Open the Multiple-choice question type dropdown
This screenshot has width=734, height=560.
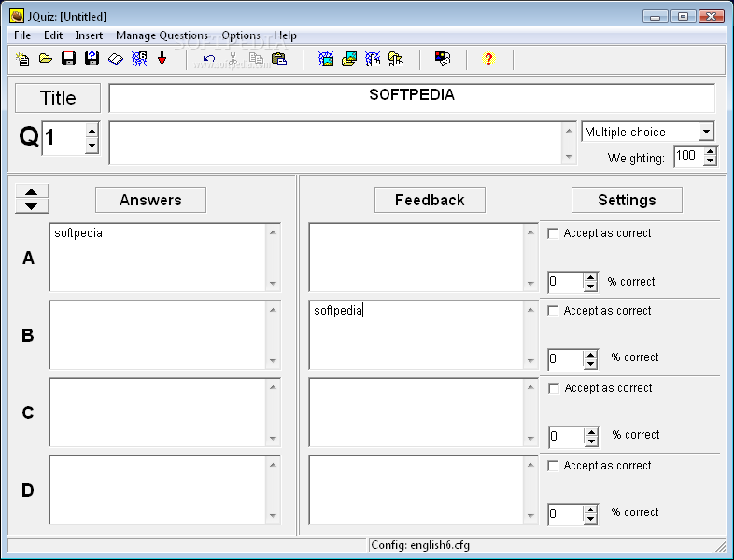click(706, 132)
